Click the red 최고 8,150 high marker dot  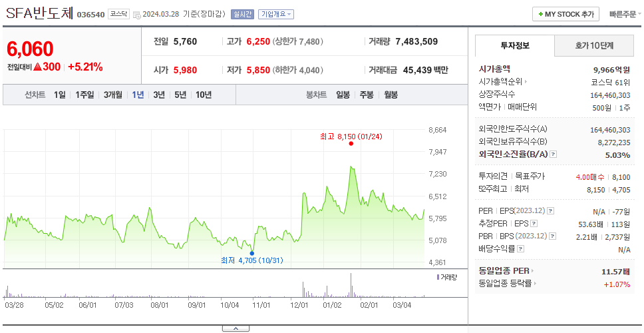(x=351, y=143)
